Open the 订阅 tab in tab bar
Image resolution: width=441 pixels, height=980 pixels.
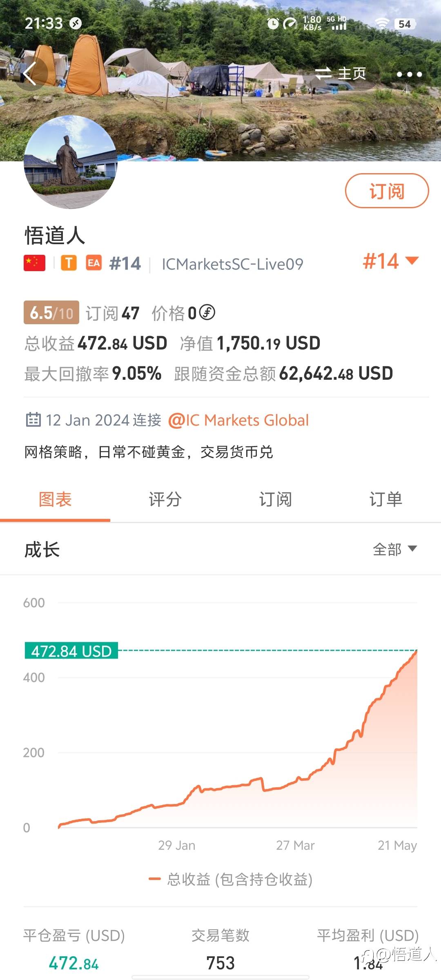tap(276, 499)
